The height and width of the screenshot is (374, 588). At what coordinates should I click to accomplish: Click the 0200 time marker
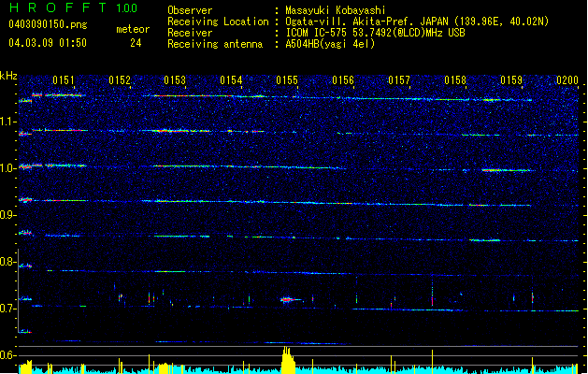[x=567, y=80]
